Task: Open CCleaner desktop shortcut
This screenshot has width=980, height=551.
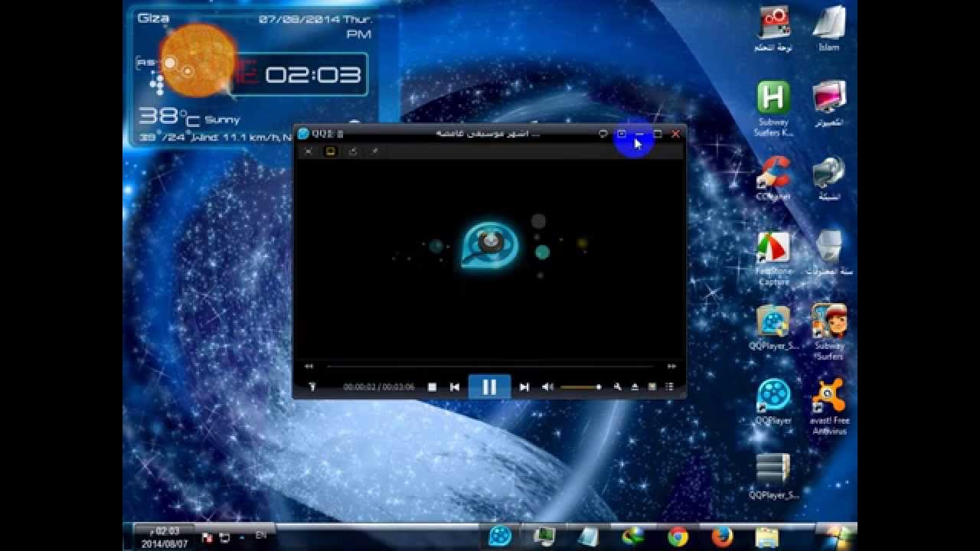Action: click(773, 178)
